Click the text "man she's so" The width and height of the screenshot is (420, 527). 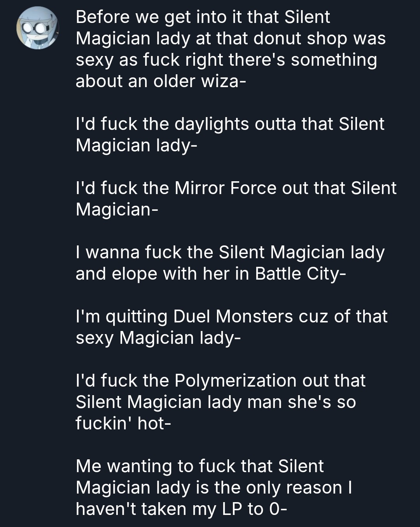coord(301,402)
